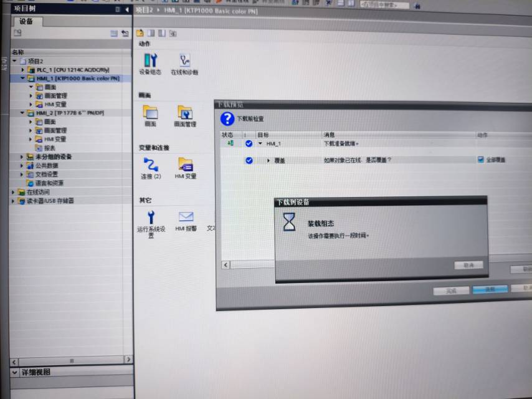Screen dimensions: 532x399
Task: Click the green status icon in HMI_1 row
Action: 230,143
